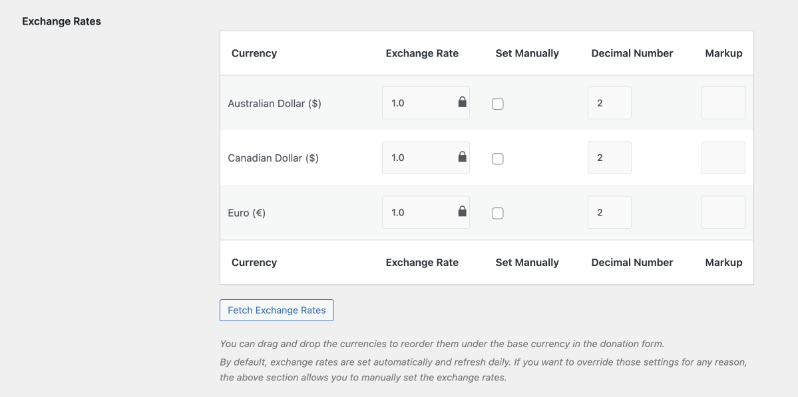Select the Canadian Dollar ($) row label
The image size is (798, 397).
point(273,158)
